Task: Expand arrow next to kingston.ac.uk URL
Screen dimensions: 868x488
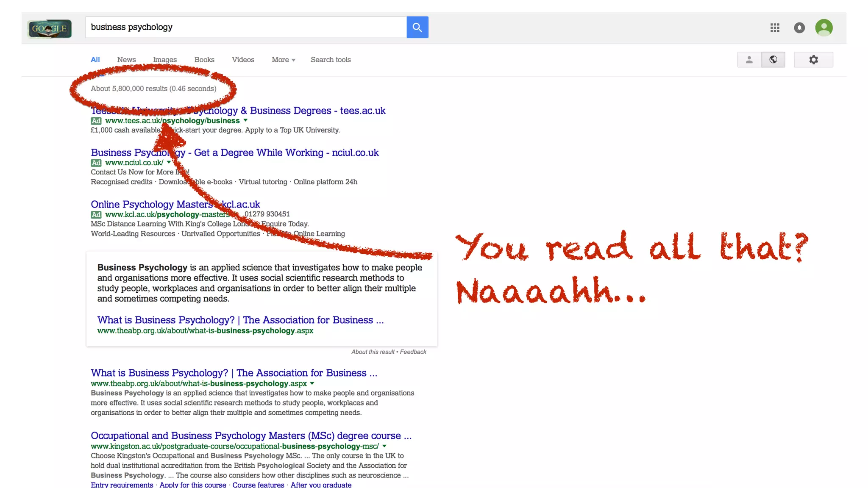Action: click(384, 446)
